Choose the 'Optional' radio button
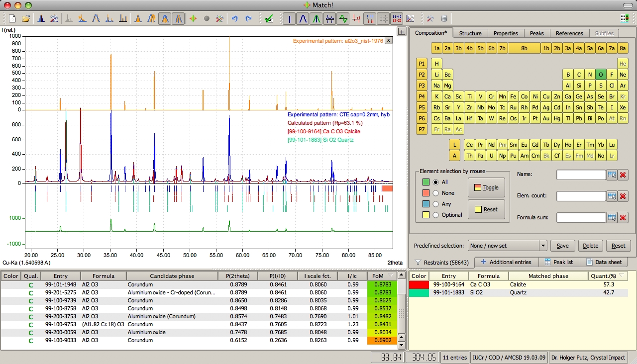The image size is (637, 364). pos(436,215)
